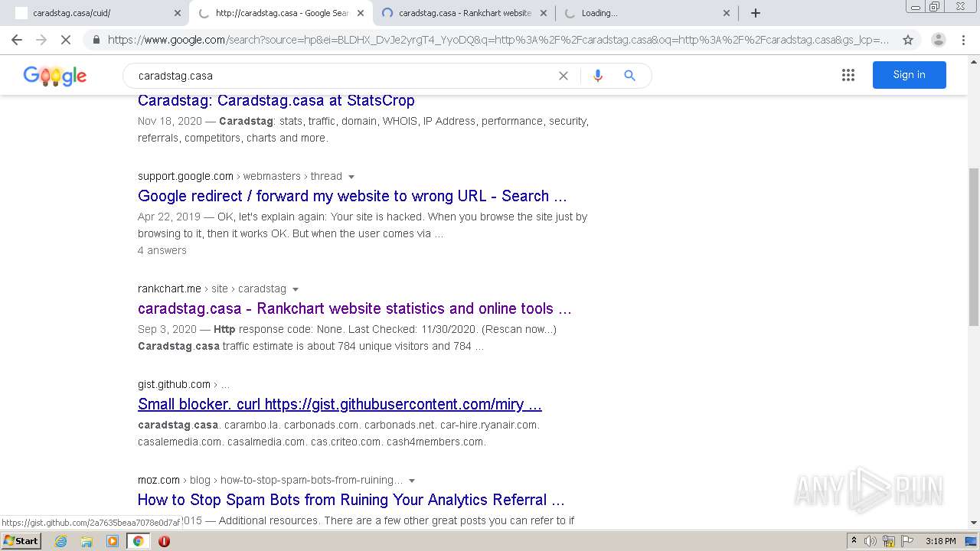Launch Internet Explorer from the taskbar

pos(61,541)
